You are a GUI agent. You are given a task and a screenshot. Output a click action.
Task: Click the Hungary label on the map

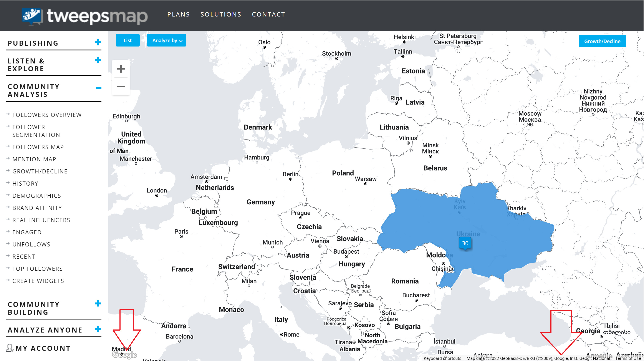(351, 264)
